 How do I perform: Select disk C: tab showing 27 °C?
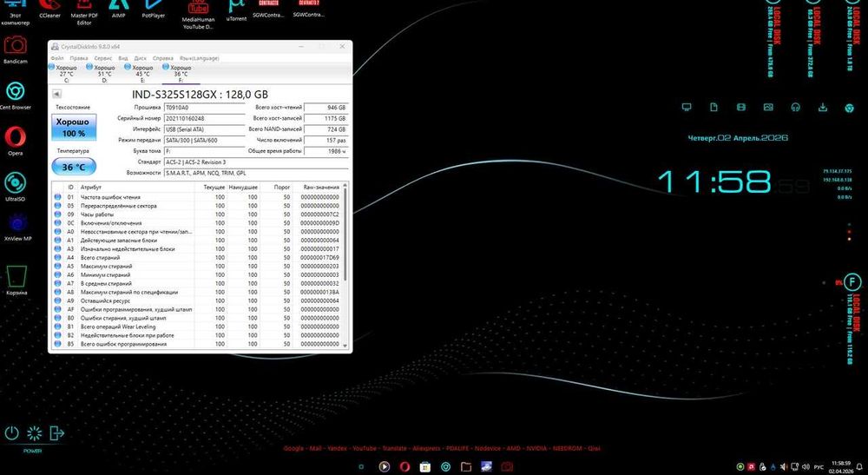tap(66, 74)
